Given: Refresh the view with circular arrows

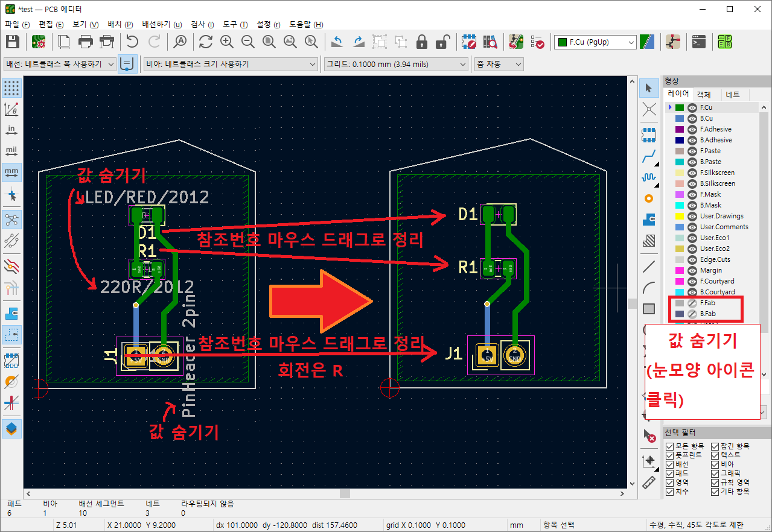Looking at the screenshot, I should [x=206, y=42].
